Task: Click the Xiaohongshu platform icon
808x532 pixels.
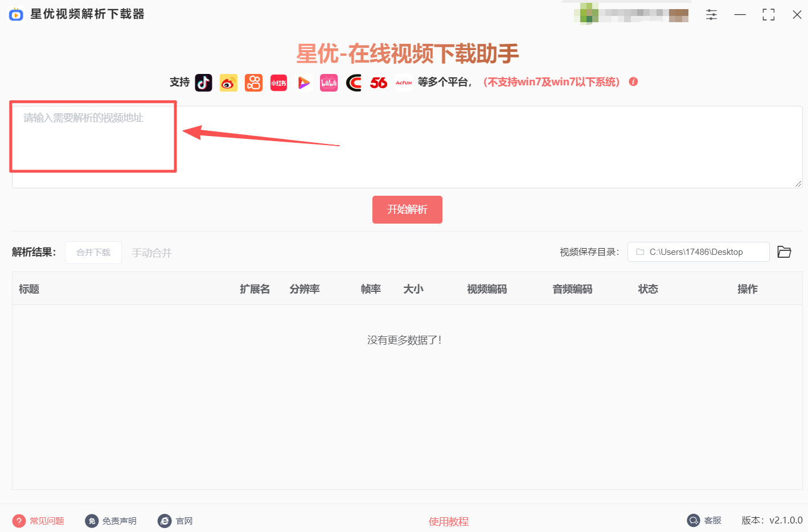Action: [x=278, y=83]
